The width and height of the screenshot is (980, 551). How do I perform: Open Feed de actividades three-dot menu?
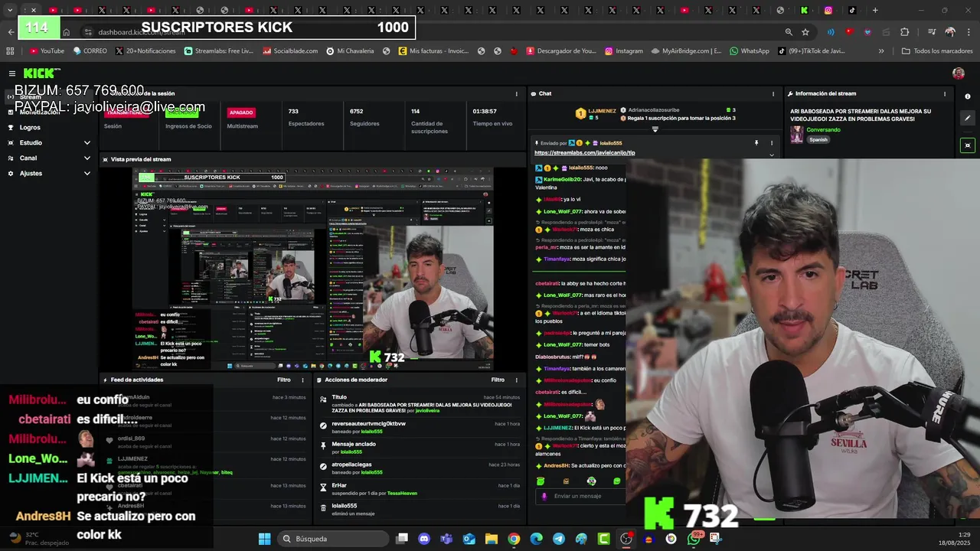tap(302, 380)
